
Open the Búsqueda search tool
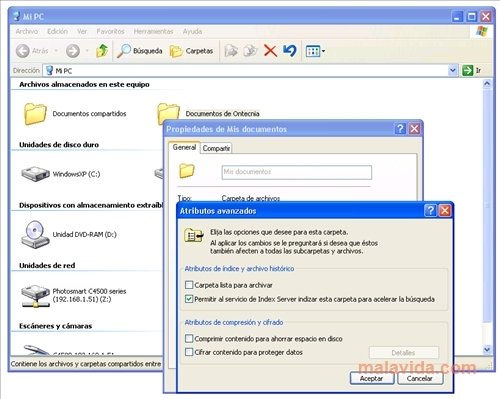140,51
